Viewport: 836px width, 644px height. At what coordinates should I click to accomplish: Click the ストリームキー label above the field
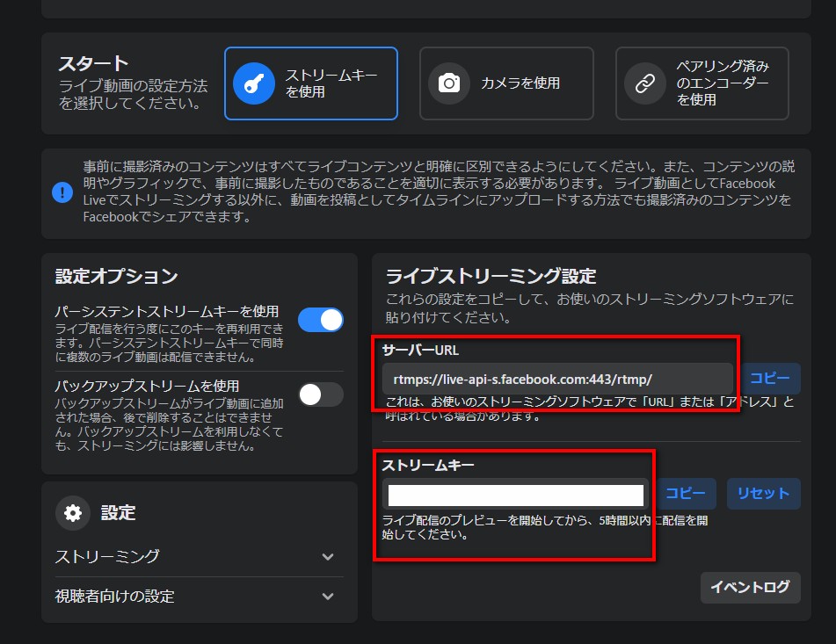(427, 465)
